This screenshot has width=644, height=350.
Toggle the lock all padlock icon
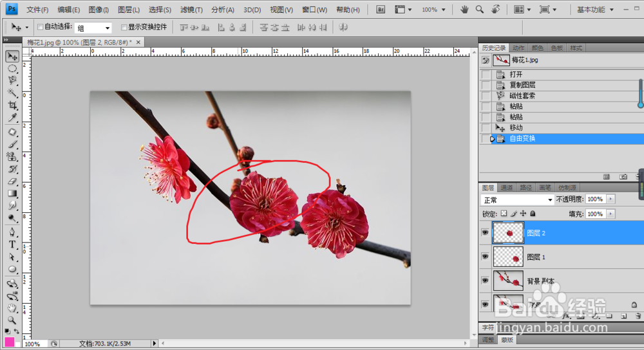point(533,214)
